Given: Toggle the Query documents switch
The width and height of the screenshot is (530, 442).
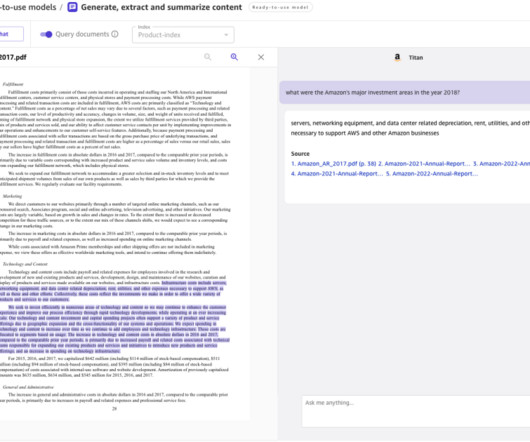Looking at the screenshot, I should click(46, 34).
